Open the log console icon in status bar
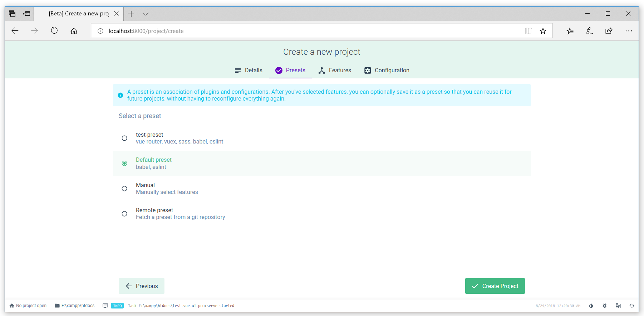 tap(105, 306)
